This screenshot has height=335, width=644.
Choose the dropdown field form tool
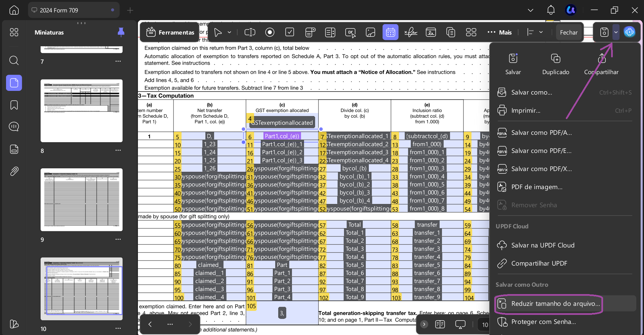310,32
